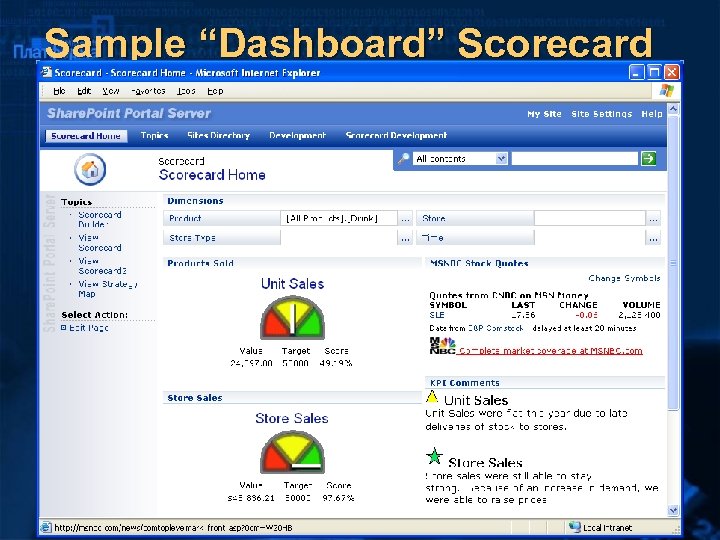Click the Unit Sales gauge dial

pyautogui.click(x=292, y=317)
